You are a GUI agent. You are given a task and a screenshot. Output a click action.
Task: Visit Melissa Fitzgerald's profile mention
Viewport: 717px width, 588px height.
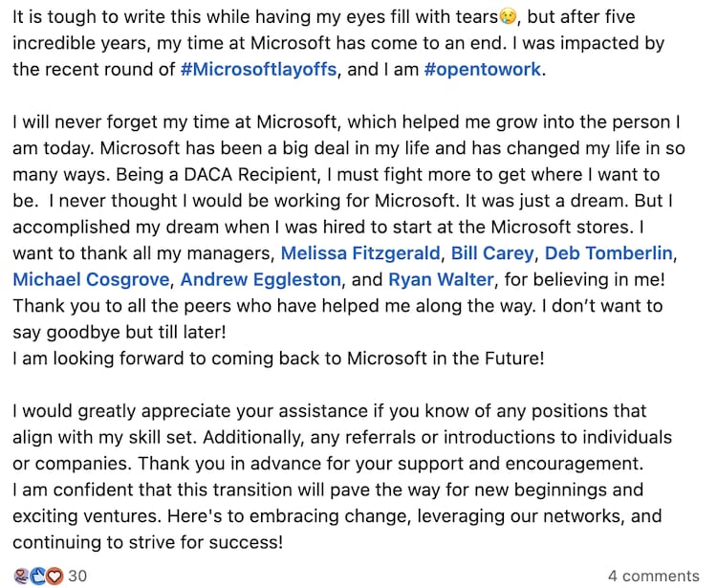tap(361, 253)
